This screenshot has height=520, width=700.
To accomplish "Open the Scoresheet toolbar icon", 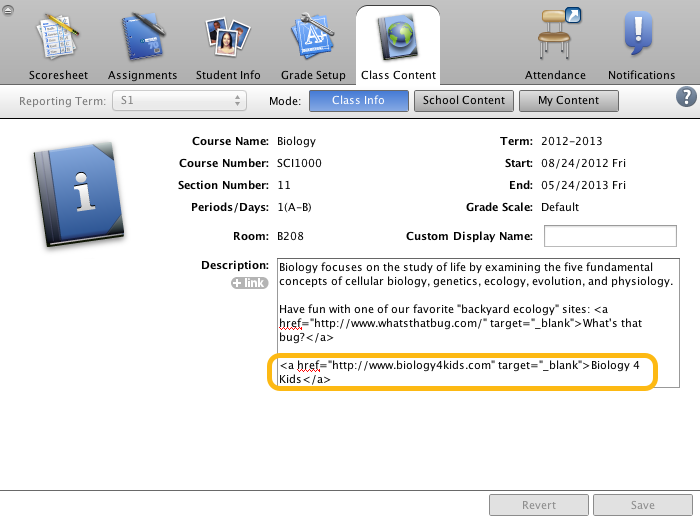I will 58,37.
